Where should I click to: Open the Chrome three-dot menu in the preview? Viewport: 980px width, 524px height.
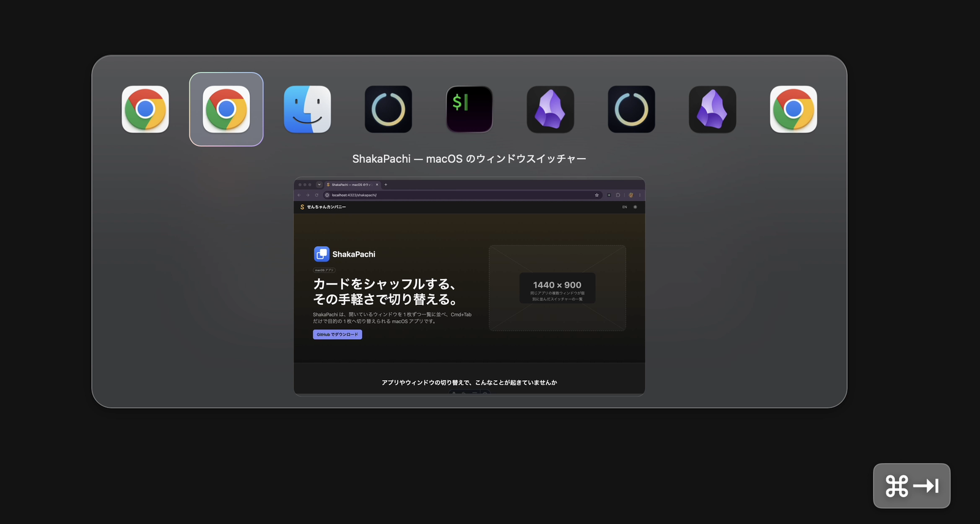[x=639, y=195]
